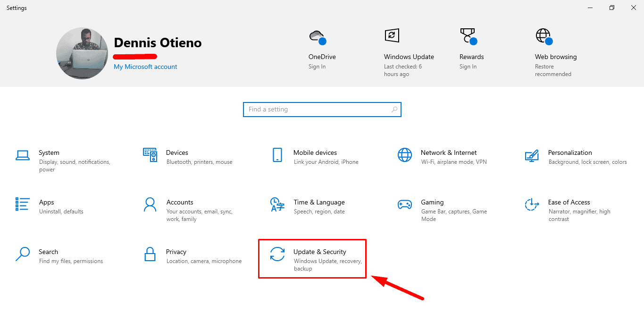Screen dimensions: 644x314
Task: Click the Ease of Access title text
Action: point(569,202)
